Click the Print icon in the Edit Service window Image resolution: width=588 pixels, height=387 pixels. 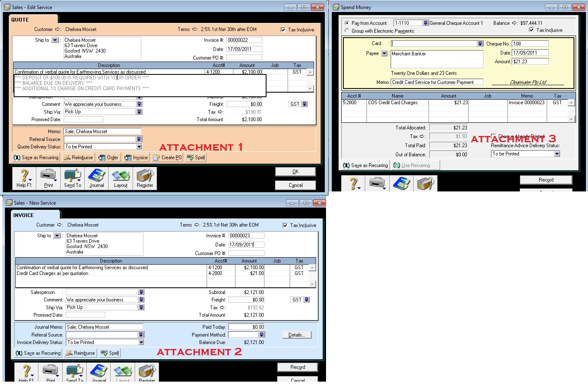pos(48,179)
